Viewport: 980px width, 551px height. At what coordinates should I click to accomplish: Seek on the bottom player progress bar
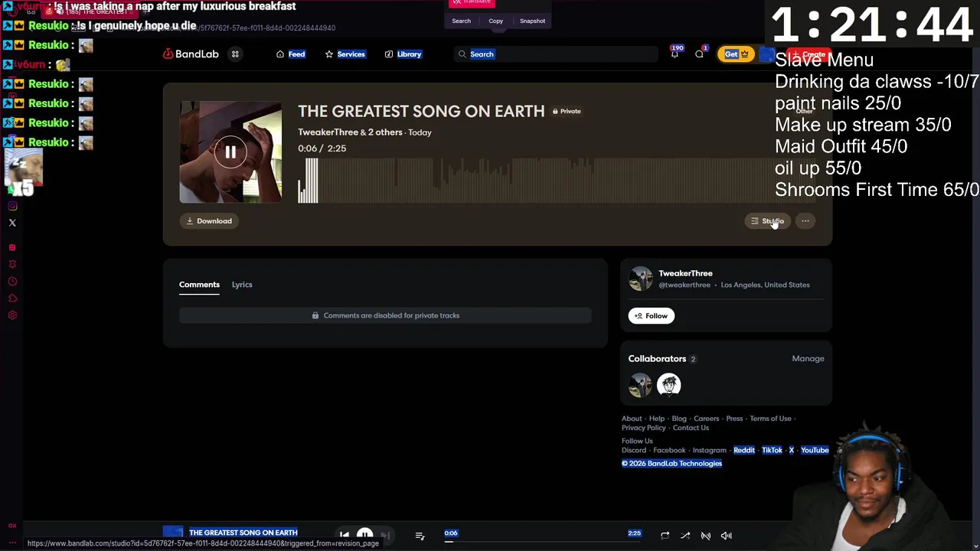coord(542,542)
